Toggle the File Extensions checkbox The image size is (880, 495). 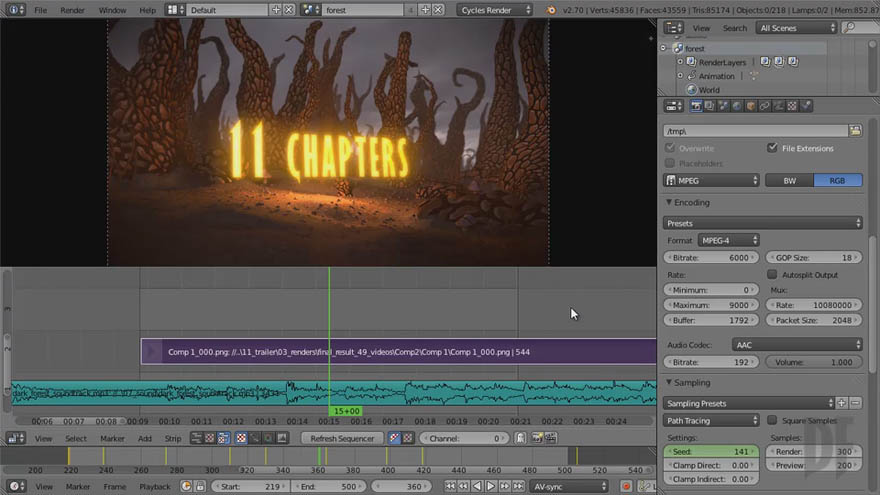772,148
